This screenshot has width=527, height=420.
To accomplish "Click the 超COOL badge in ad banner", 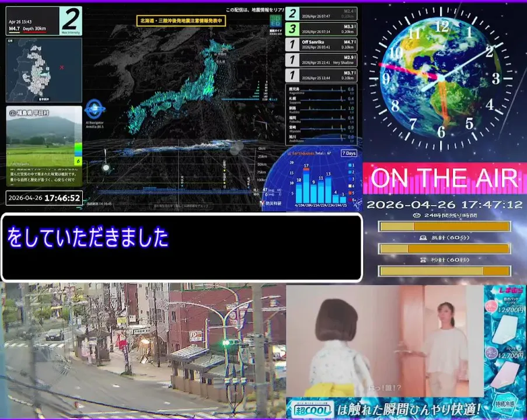I will pos(313,409).
